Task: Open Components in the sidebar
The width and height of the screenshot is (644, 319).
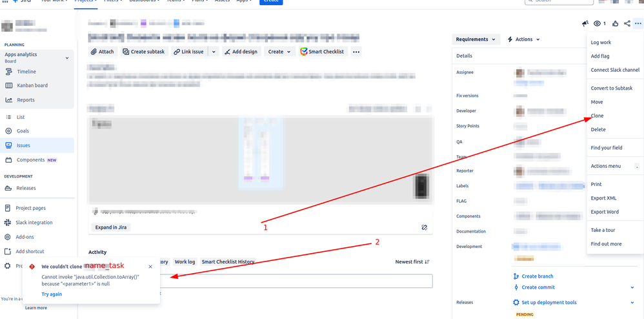Action: [30, 160]
